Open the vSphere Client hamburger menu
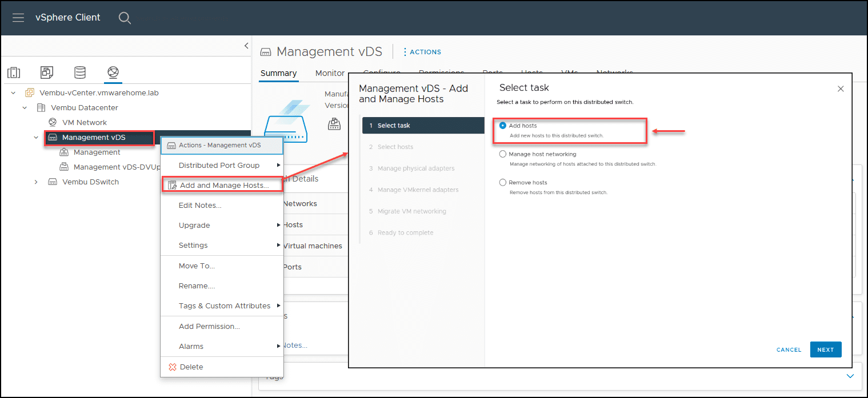Viewport: 868px width, 398px height. [18, 18]
